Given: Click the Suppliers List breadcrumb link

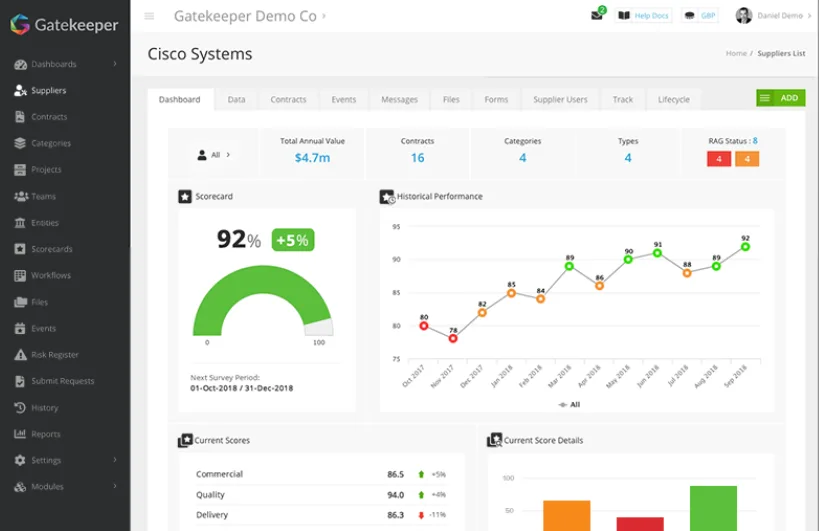Looking at the screenshot, I should 781,53.
